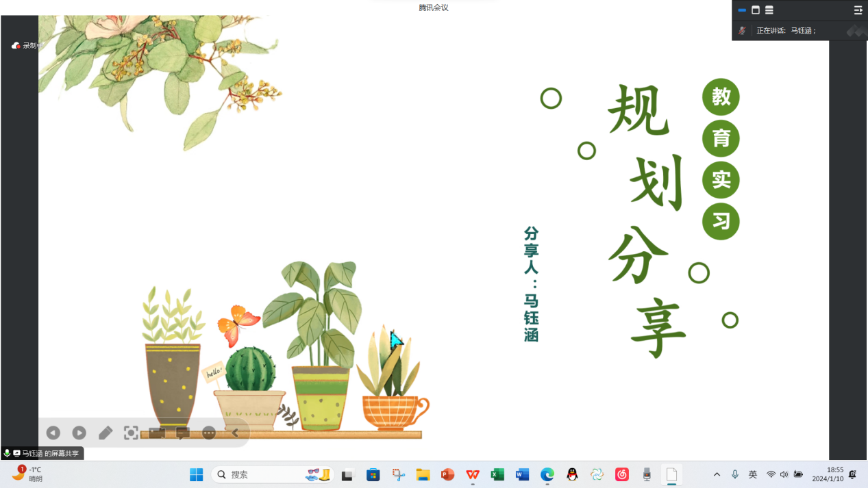Expand the meeting panel sidebar arrow icon
Image resolution: width=868 pixels, height=488 pixels.
coord(858,10)
